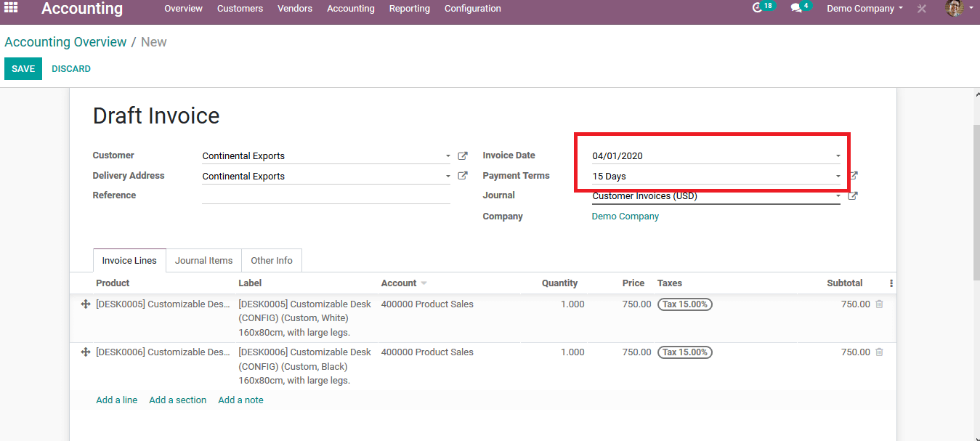Click the Account cell of DESK0005 line
Image resolution: width=980 pixels, height=441 pixels.
click(x=427, y=304)
